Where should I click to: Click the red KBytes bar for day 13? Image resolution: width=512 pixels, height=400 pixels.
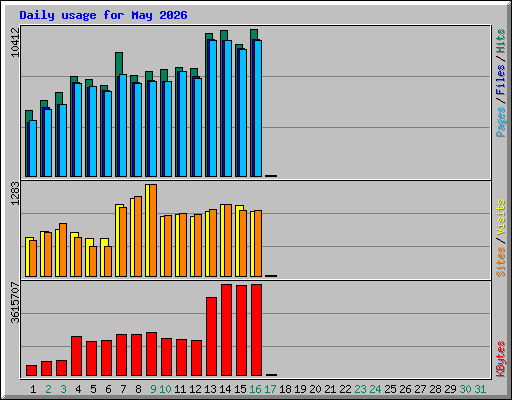(212, 337)
